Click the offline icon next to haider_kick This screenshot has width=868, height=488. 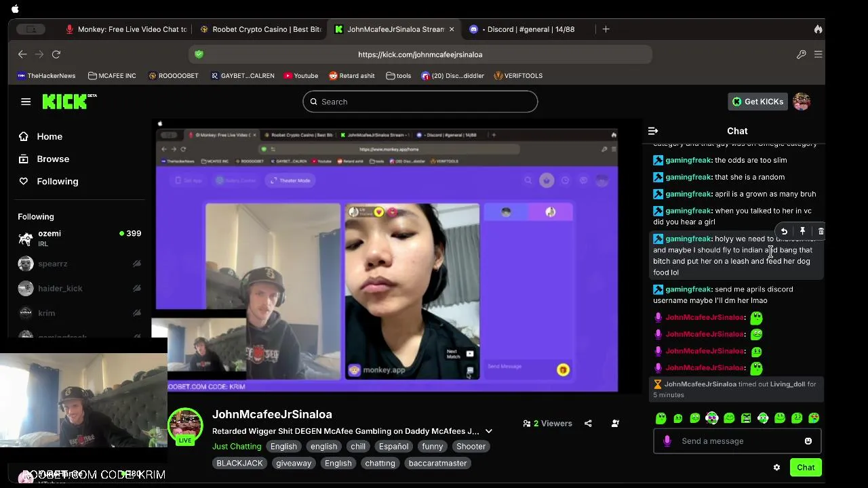136,288
